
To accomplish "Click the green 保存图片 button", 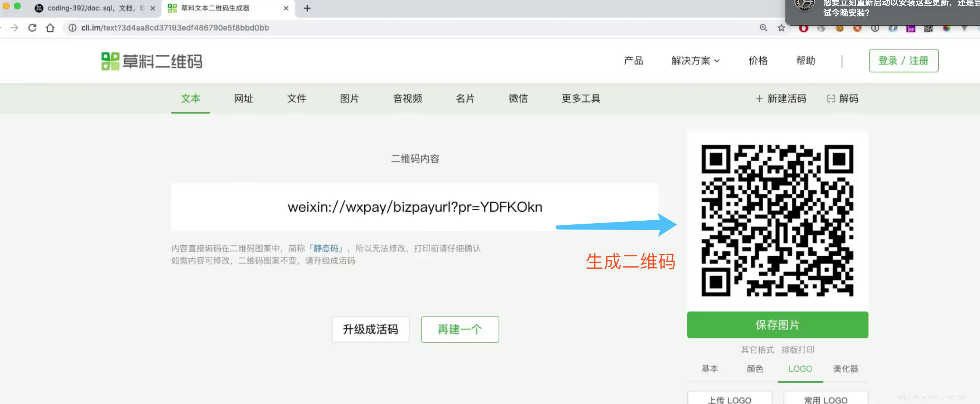I will 777,325.
